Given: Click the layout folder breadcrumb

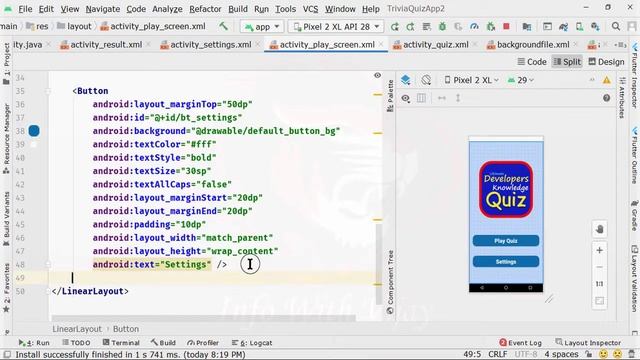Looking at the screenshot, I should pyautogui.click(x=74, y=26).
